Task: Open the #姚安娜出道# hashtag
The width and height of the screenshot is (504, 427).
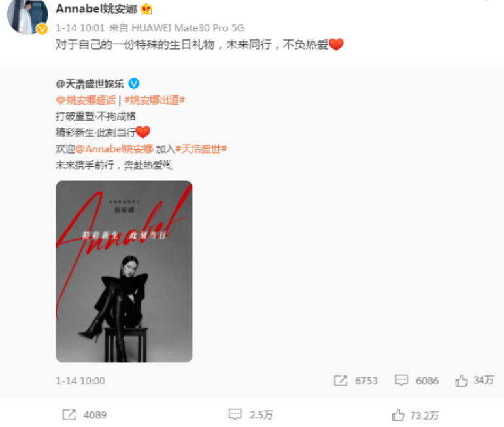Action: 155,100
